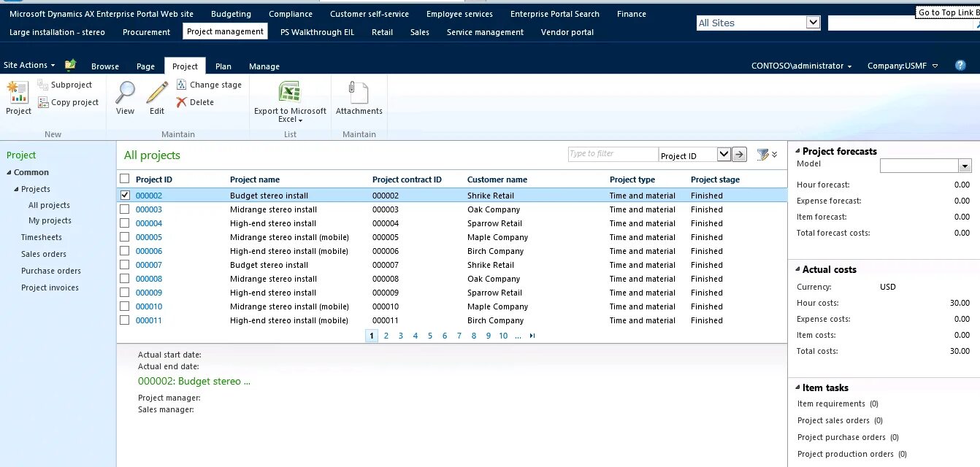Open project 000009 link
Viewport: 980px width, 467px height.
pyautogui.click(x=149, y=293)
